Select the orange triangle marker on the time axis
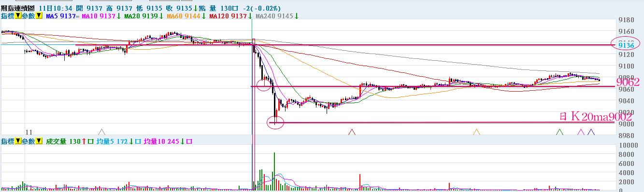The image size is (644, 192). click(x=476, y=132)
